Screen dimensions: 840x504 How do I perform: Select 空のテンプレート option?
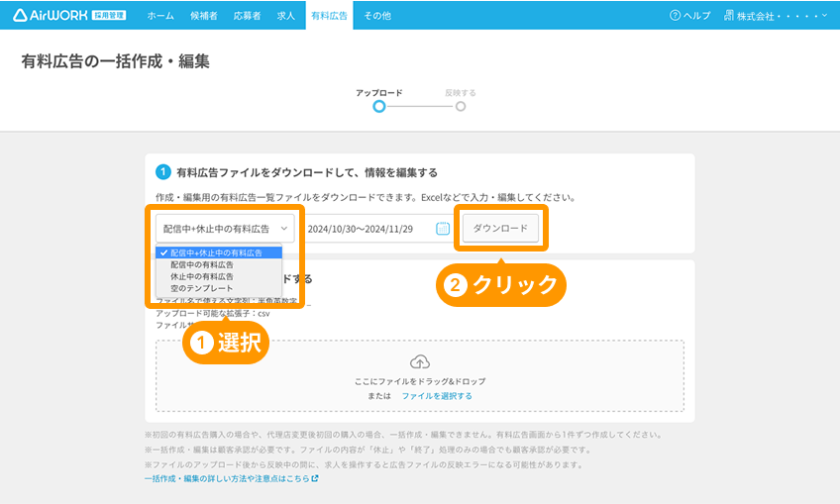(x=219, y=288)
